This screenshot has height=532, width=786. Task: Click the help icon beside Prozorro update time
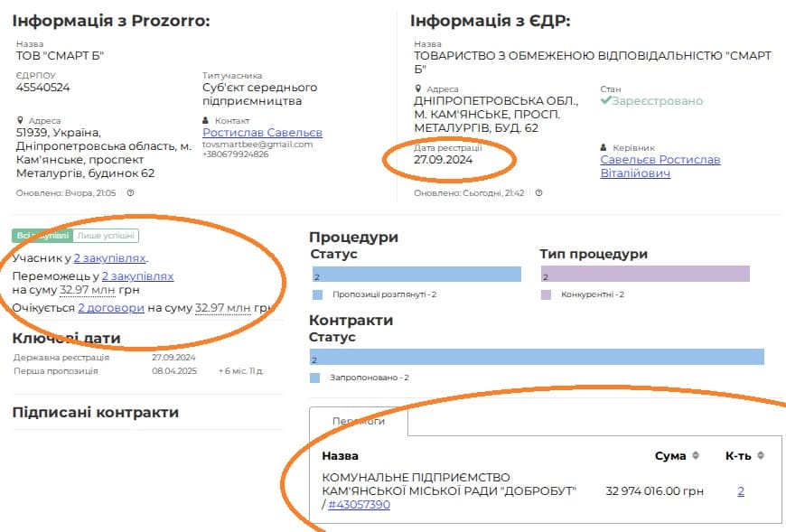131,192
